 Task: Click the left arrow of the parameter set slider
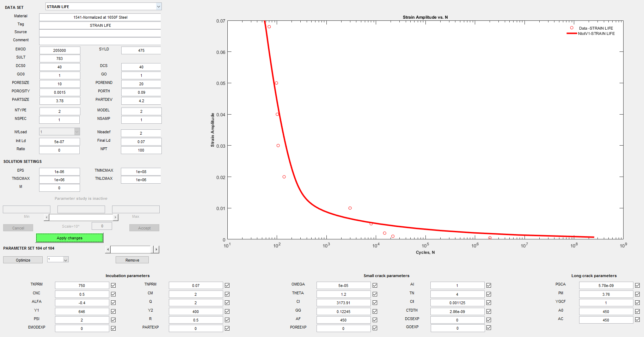pos(108,250)
